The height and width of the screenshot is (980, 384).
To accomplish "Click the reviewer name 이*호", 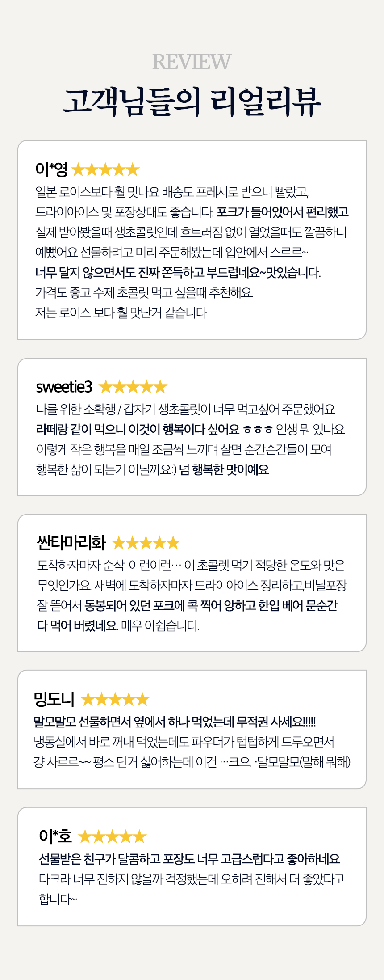I will click(x=55, y=836).
